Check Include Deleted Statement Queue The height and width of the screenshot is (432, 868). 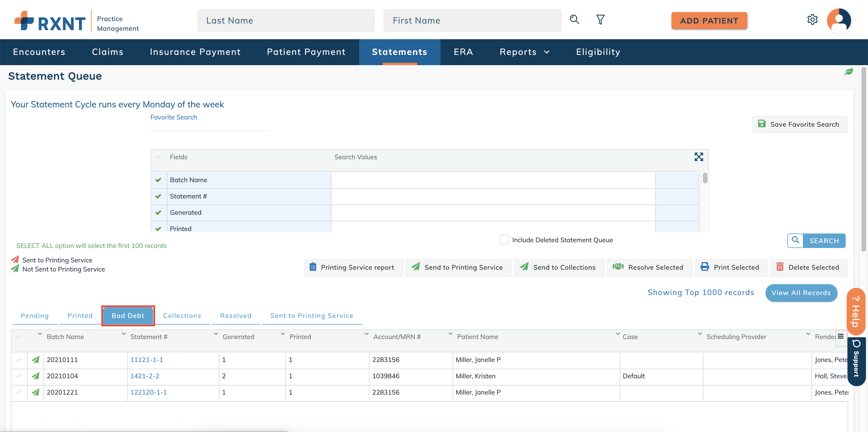pyautogui.click(x=504, y=240)
